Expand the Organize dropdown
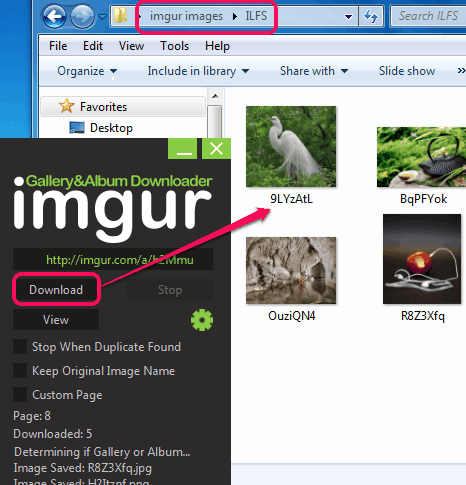Viewport: 466px width, 485px height. click(x=87, y=71)
